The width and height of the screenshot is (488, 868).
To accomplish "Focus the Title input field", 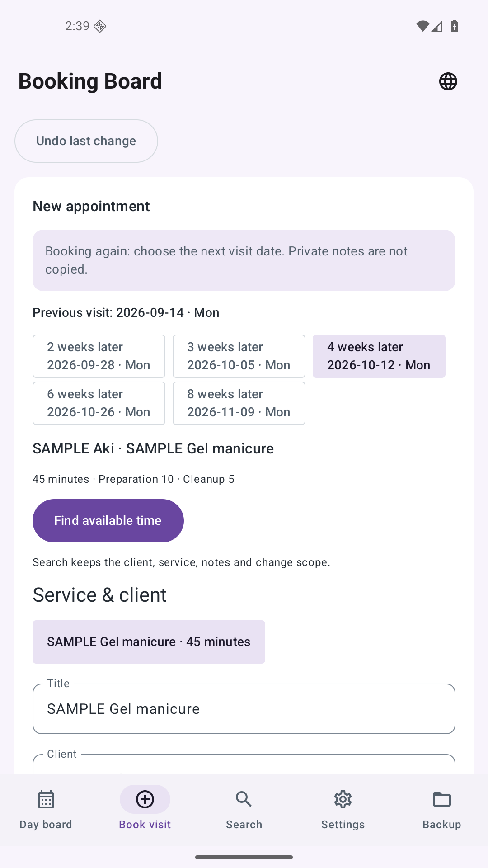I will tap(244, 709).
